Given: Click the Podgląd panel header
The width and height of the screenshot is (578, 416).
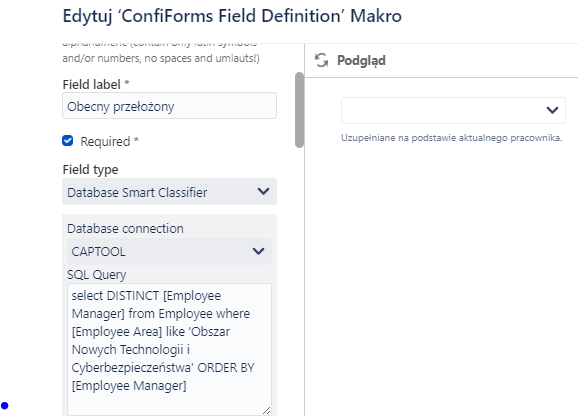Looking at the screenshot, I should 361,60.
